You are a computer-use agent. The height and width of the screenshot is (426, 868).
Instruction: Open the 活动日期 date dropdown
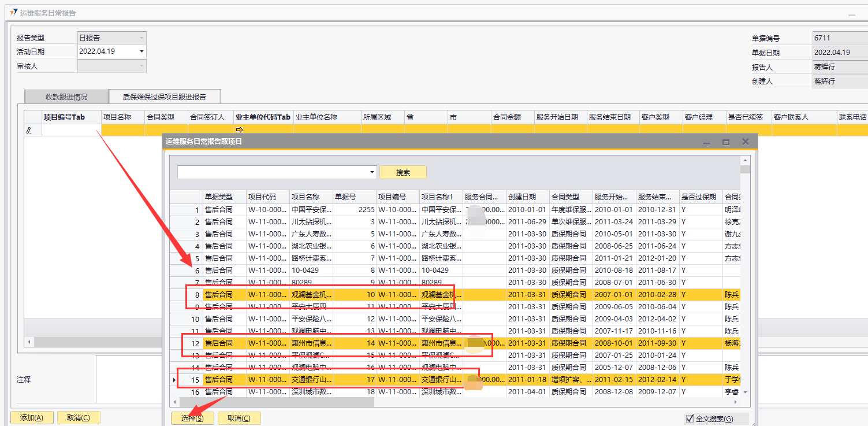tap(141, 51)
